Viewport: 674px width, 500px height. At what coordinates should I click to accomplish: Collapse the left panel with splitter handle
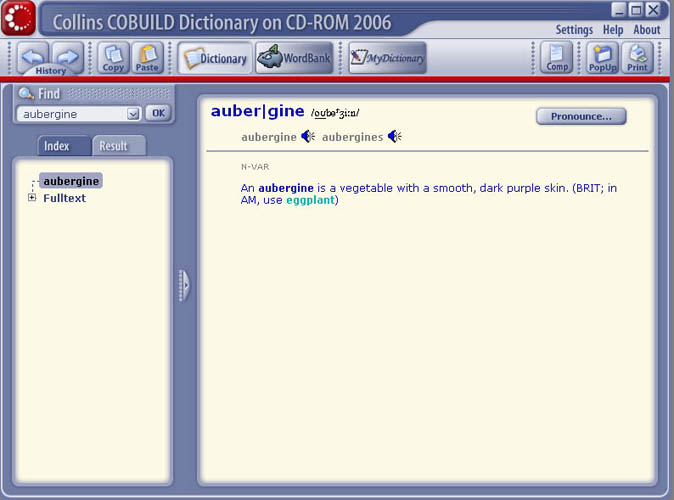184,285
